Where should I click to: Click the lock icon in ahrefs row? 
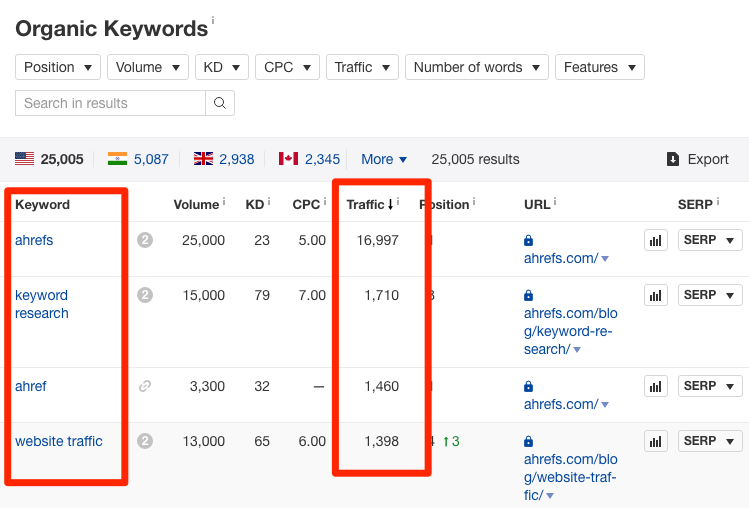click(x=528, y=240)
